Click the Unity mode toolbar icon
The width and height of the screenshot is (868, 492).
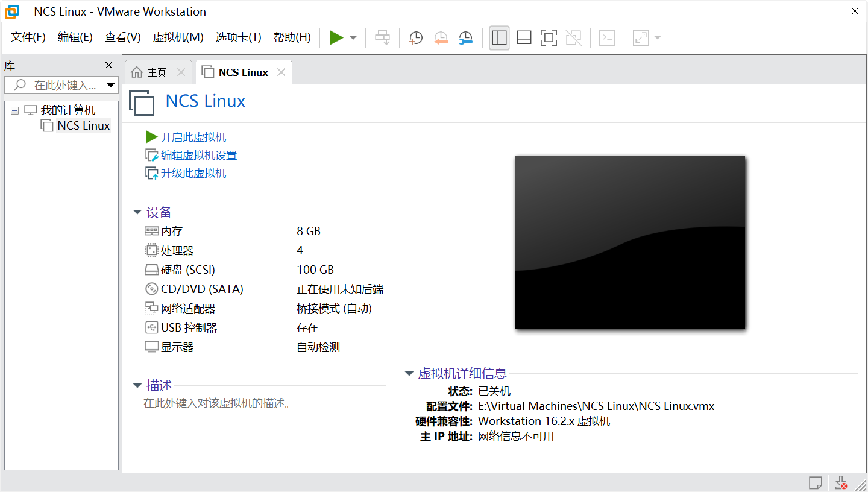[574, 38]
